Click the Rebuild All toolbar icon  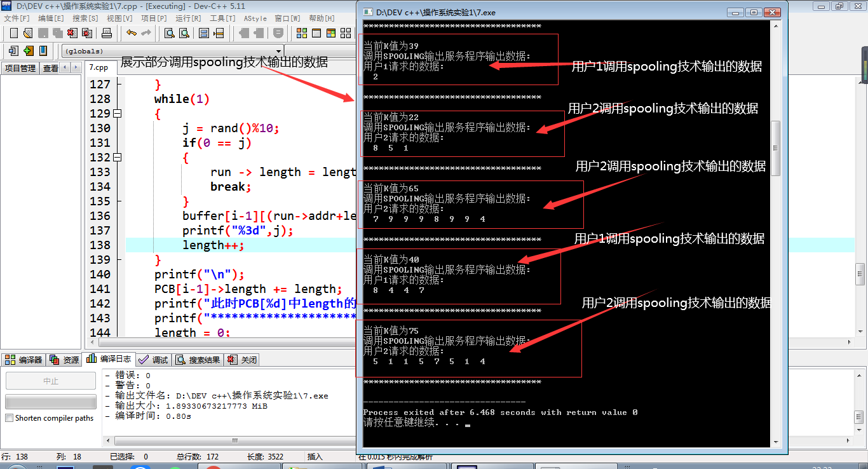346,33
